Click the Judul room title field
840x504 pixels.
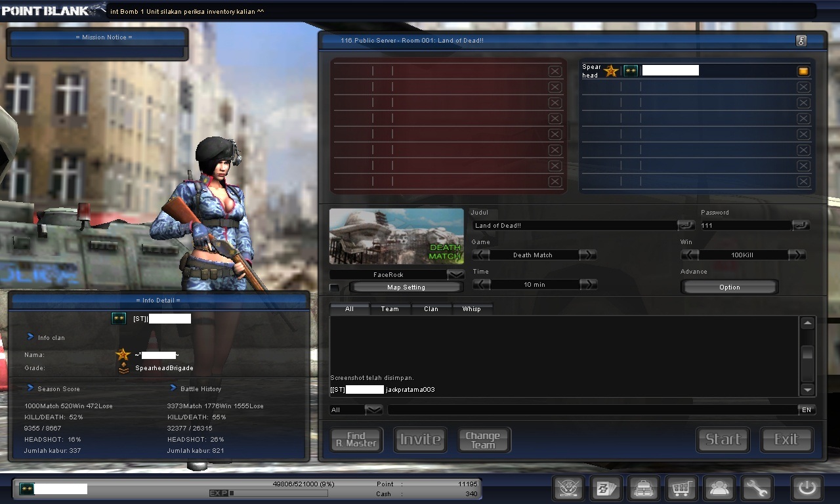pyautogui.click(x=576, y=225)
